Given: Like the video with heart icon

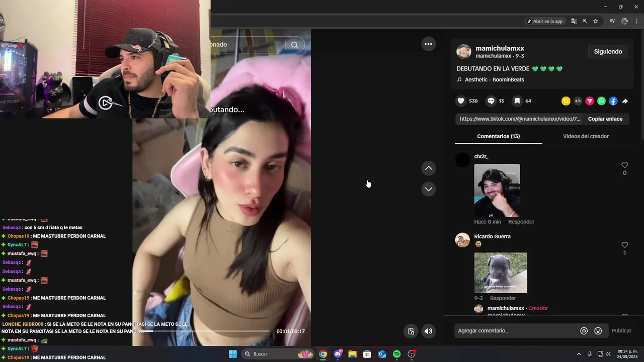Looking at the screenshot, I should click(x=460, y=101).
